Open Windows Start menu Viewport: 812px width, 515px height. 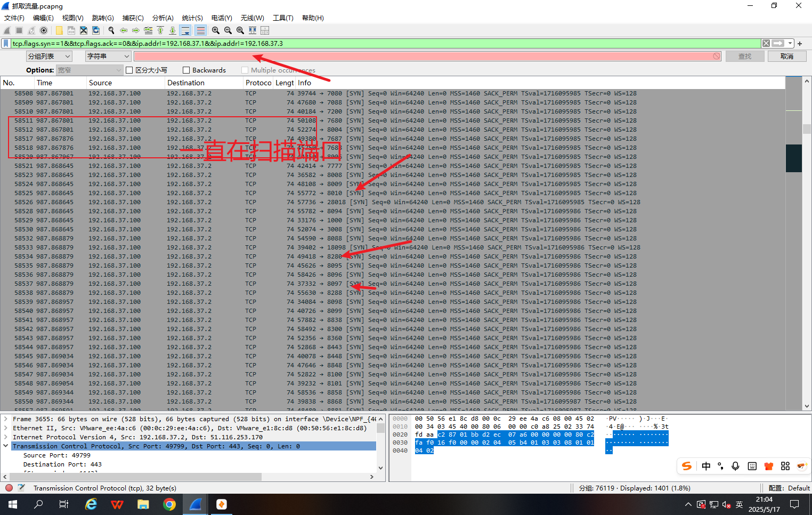click(x=13, y=504)
